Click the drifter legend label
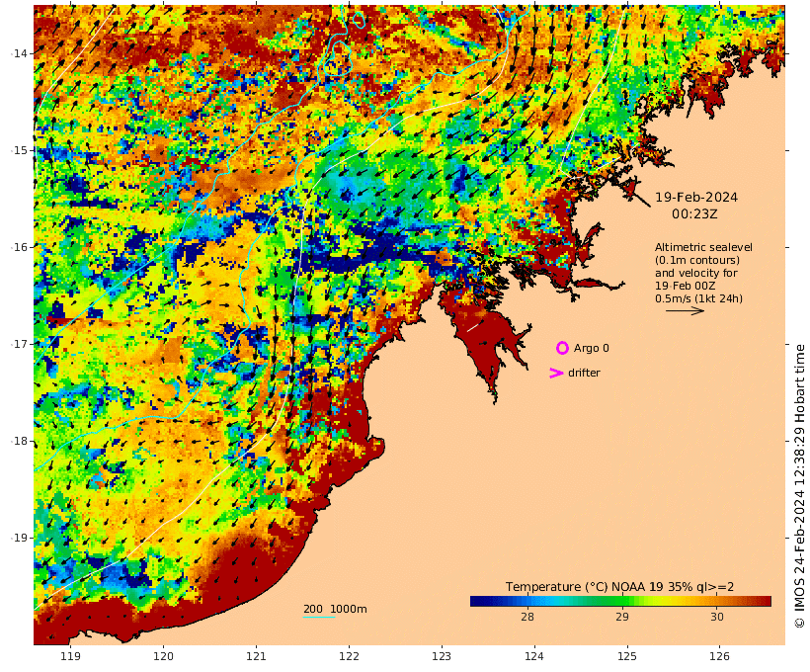 pyautogui.click(x=584, y=373)
